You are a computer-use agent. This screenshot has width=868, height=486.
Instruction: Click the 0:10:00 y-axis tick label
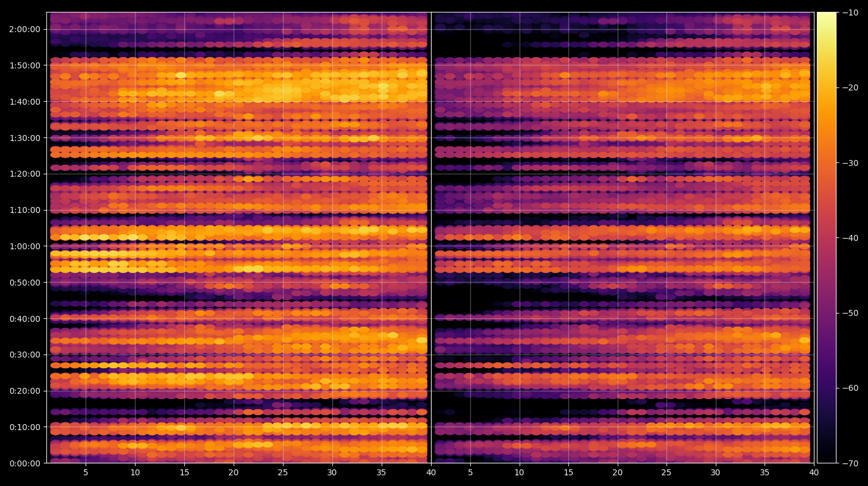click(x=24, y=427)
